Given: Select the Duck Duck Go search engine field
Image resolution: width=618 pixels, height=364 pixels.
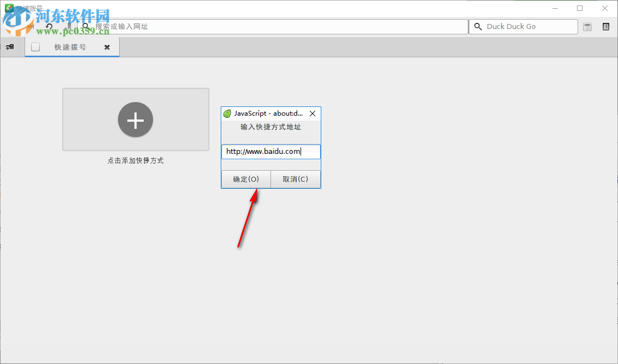Looking at the screenshot, I should [x=525, y=26].
